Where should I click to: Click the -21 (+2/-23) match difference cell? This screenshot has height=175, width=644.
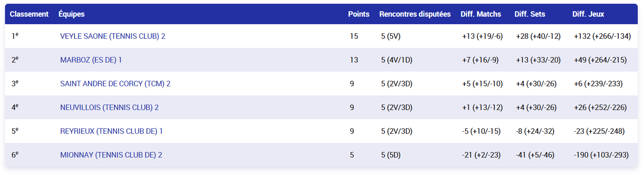pyautogui.click(x=481, y=155)
